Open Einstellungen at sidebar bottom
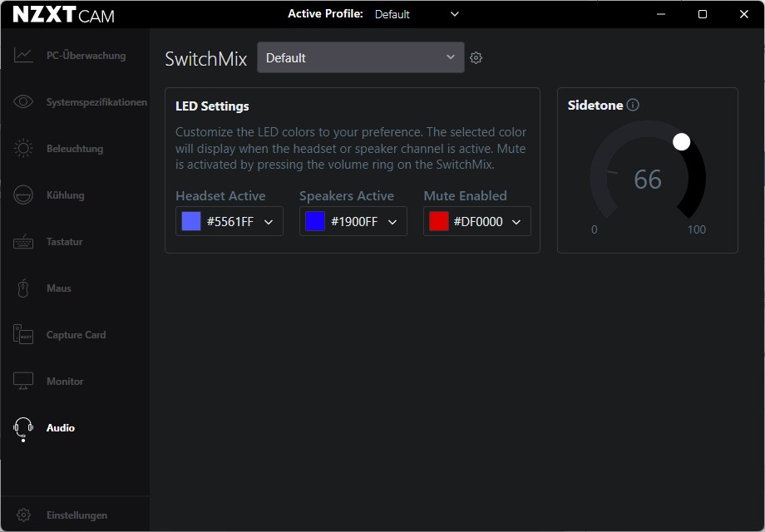Image resolution: width=765 pixels, height=532 pixels. (x=75, y=515)
